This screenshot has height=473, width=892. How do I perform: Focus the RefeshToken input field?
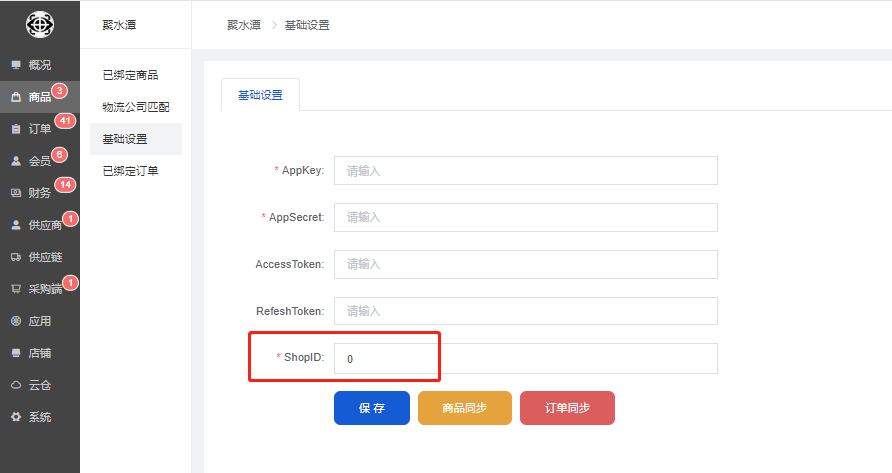(x=526, y=311)
